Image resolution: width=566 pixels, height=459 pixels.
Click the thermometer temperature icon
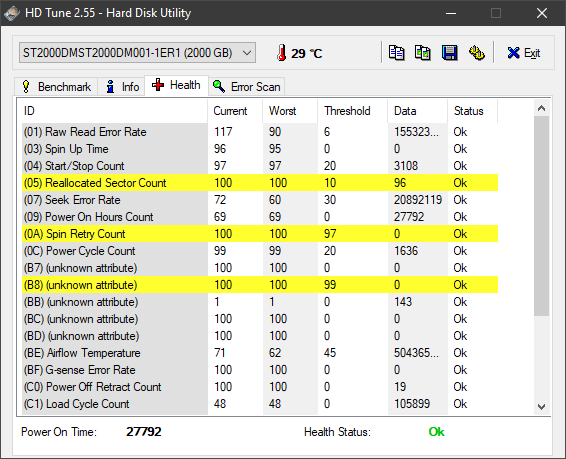(x=282, y=53)
